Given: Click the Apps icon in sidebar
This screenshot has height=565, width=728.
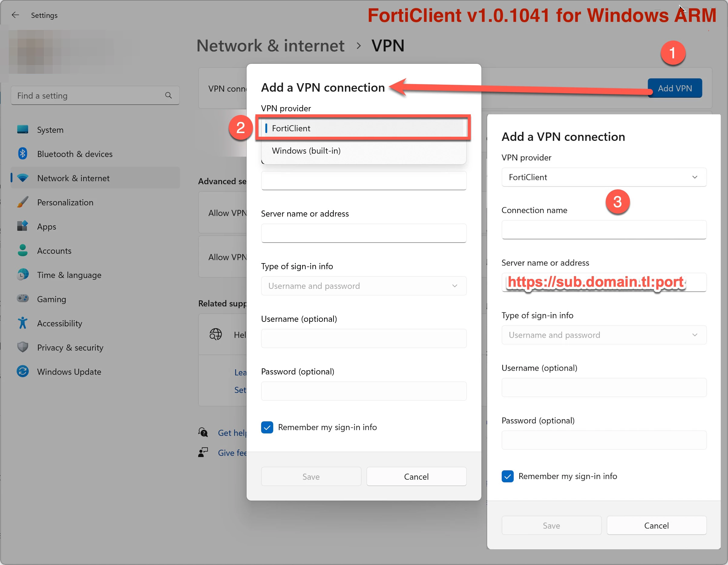Looking at the screenshot, I should (x=23, y=226).
